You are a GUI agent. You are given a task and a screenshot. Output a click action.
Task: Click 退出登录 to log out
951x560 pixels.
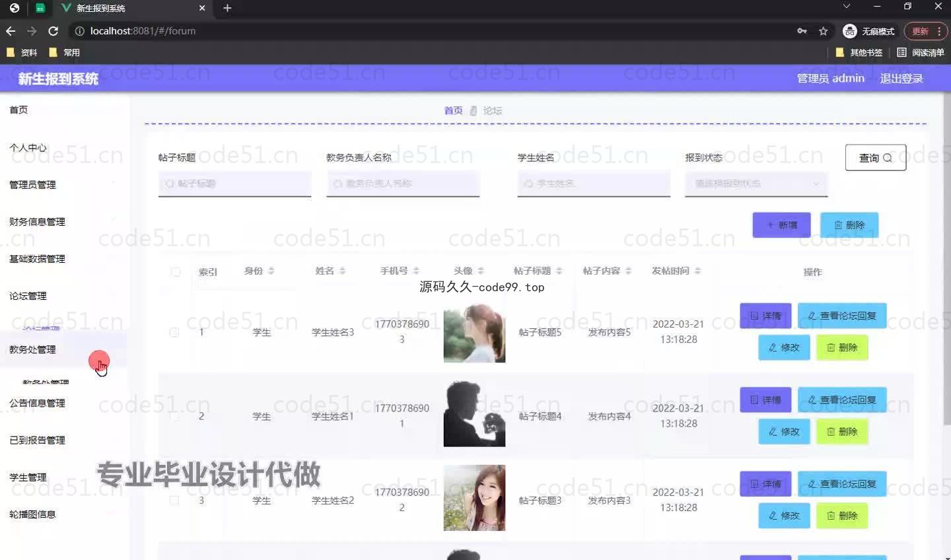click(901, 79)
